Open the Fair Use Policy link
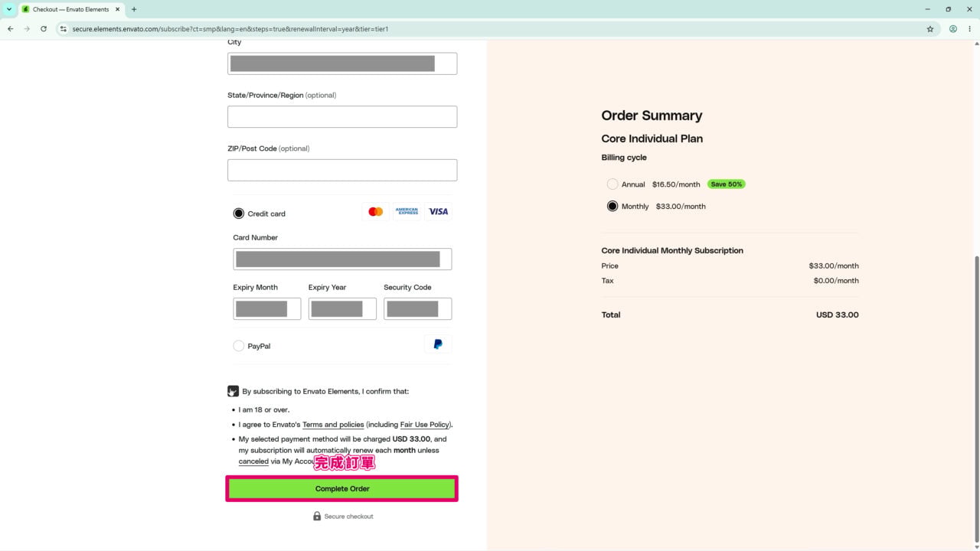This screenshot has width=980, height=551. tap(425, 425)
